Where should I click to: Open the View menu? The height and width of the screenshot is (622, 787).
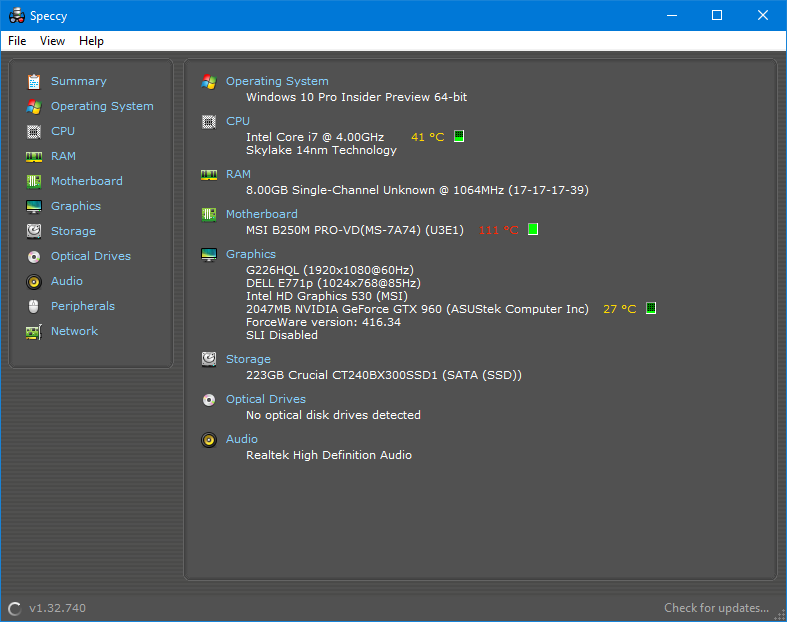[x=52, y=41]
